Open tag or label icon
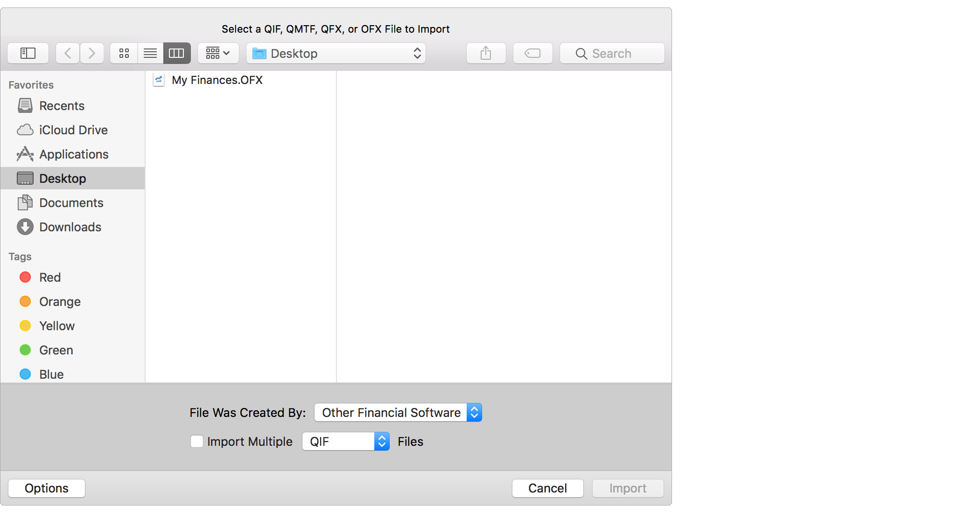 [x=533, y=53]
